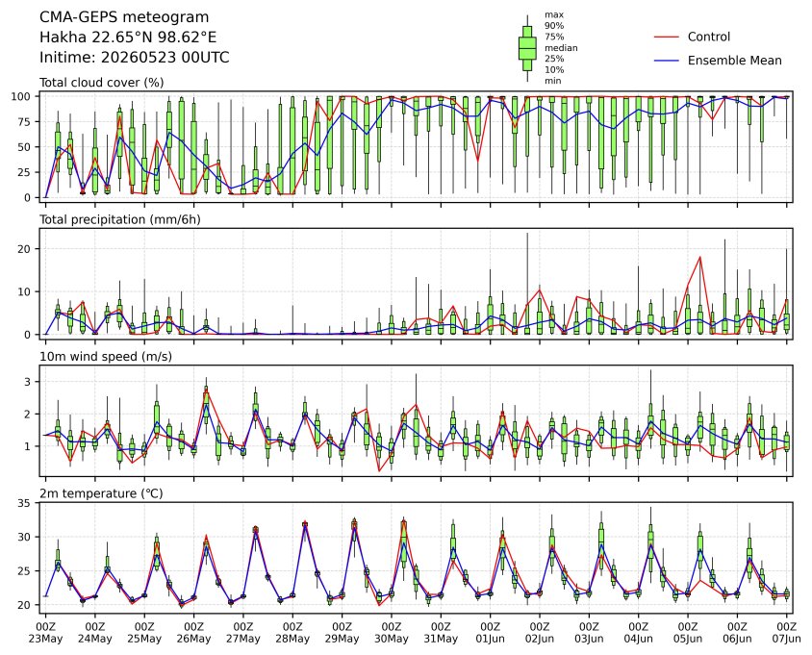Click the Control legend label
Viewport: 812px width, 655px height.
pos(708,37)
